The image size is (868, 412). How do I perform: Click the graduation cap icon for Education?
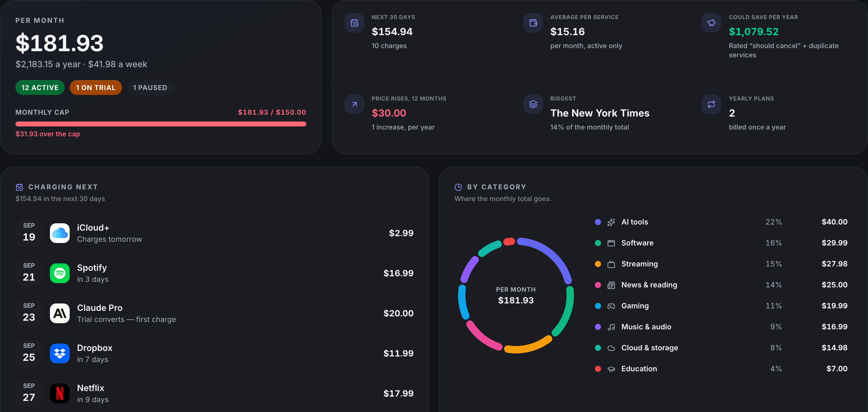(611, 369)
